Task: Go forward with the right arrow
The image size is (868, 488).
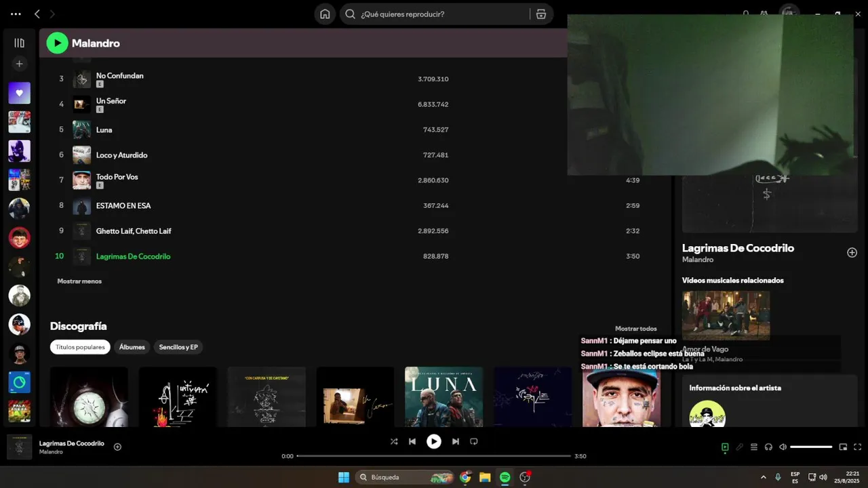Action: [52, 14]
